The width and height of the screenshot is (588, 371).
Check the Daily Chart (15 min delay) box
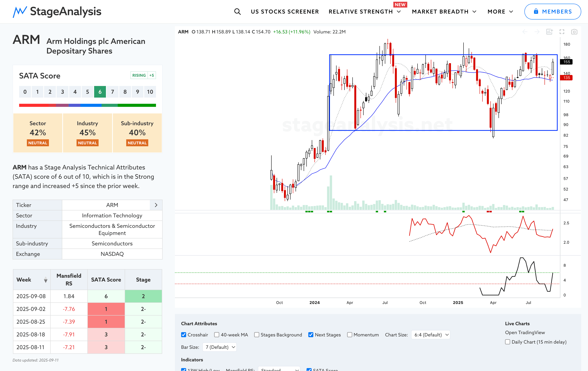point(507,342)
